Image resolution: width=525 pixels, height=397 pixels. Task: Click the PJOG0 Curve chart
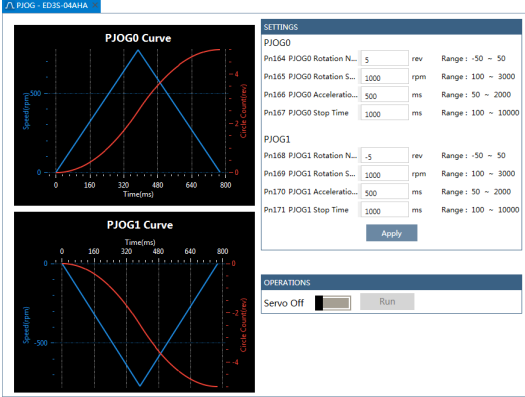click(x=134, y=115)
